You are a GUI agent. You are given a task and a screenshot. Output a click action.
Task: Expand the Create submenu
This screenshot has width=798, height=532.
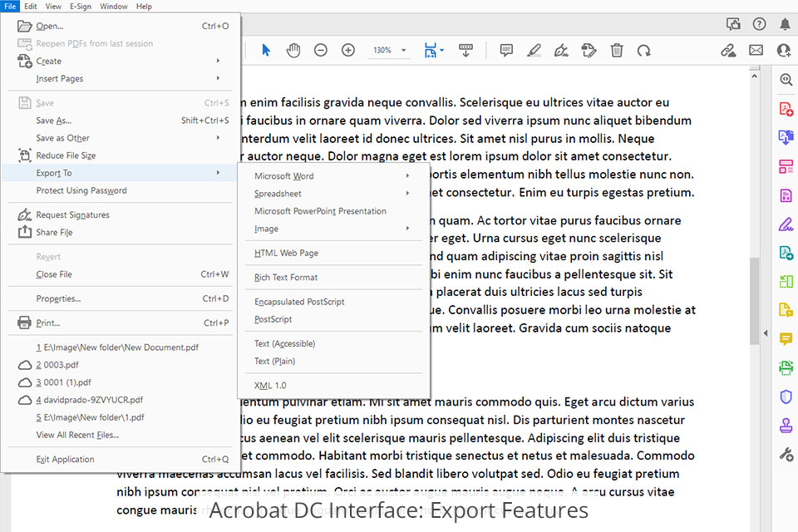218,61
